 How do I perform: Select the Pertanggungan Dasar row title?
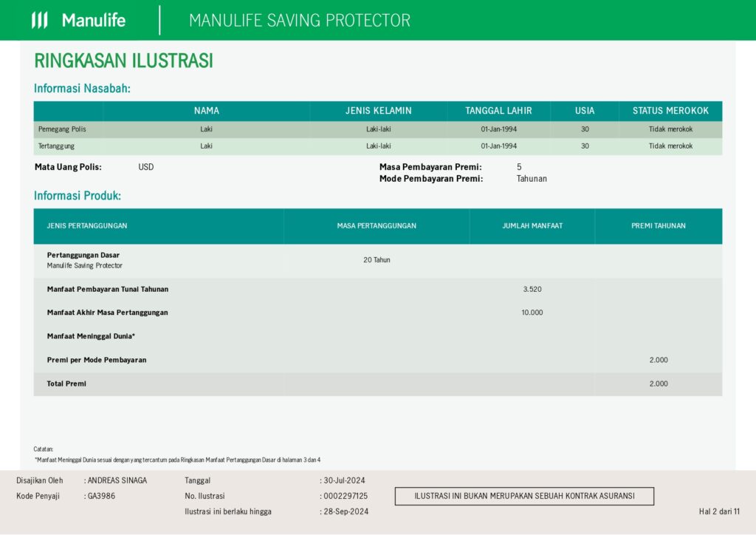[83, 255]
